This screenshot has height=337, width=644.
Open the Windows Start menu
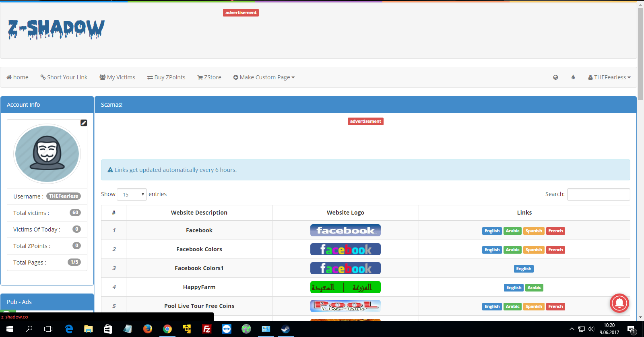10,329
